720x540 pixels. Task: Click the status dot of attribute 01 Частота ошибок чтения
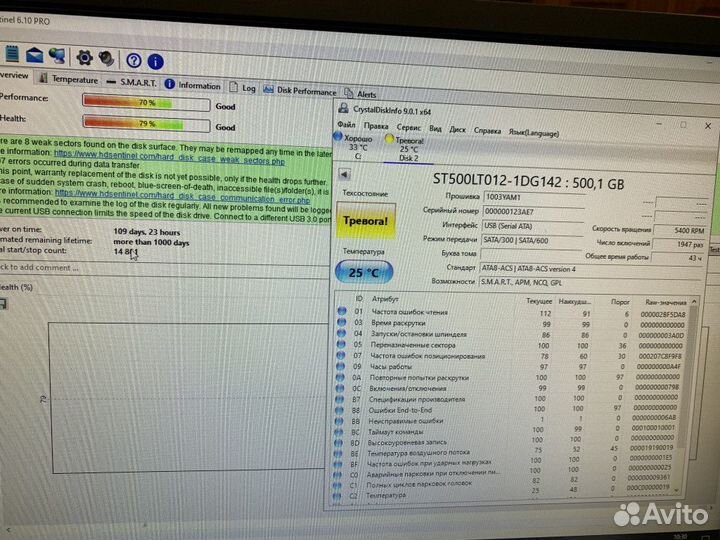click(x=342, y=311)
